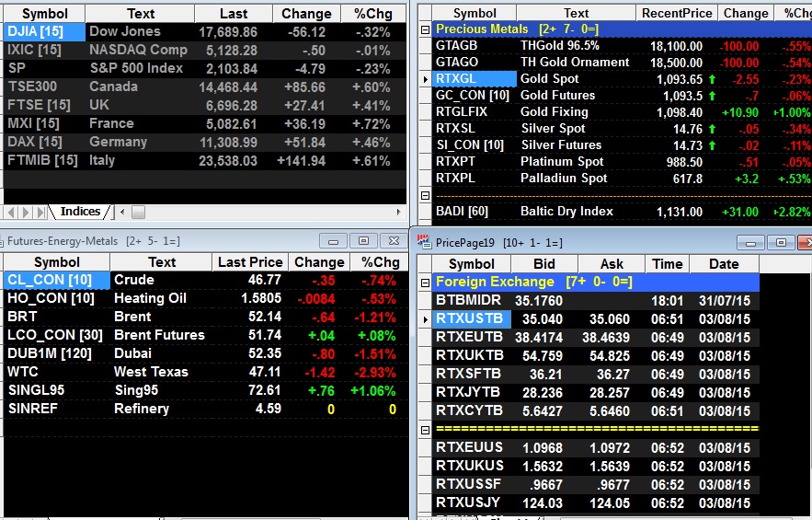Select the RTXSL Silver Spot row

tap(622, 129)
